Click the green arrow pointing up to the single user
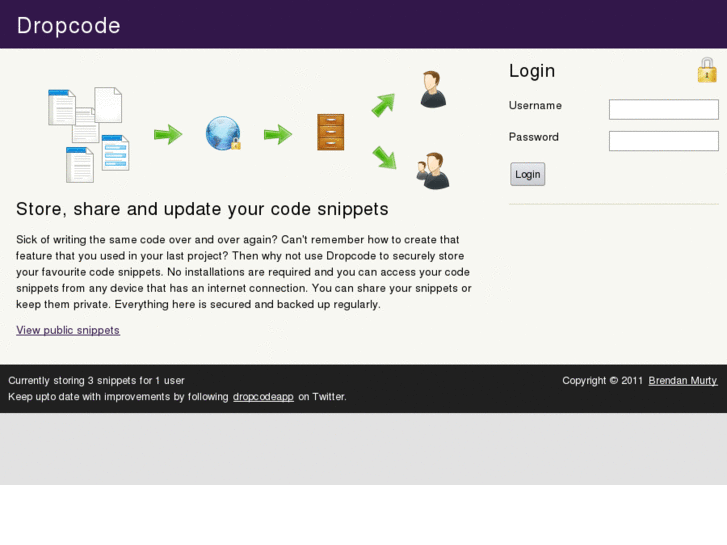 point(383,105)
